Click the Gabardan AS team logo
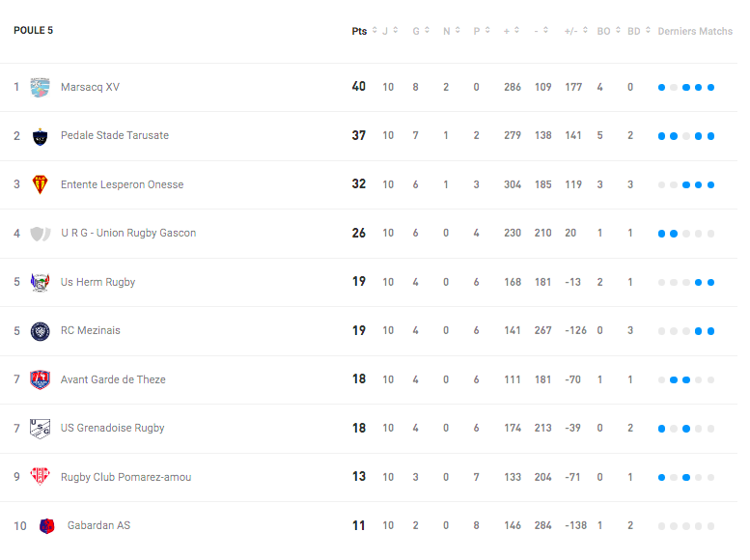This screenshot has height=560, width=750. [47, 526]
